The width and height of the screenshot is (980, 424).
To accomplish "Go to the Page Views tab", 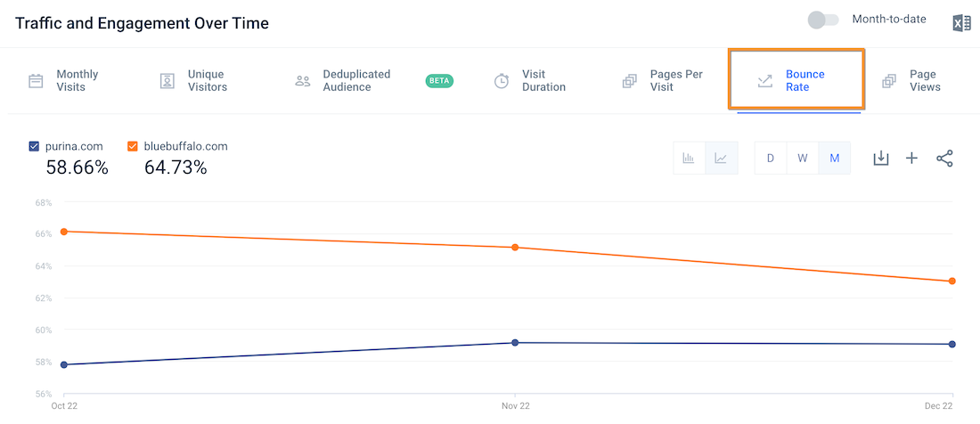I will click(x=924, y=81).
